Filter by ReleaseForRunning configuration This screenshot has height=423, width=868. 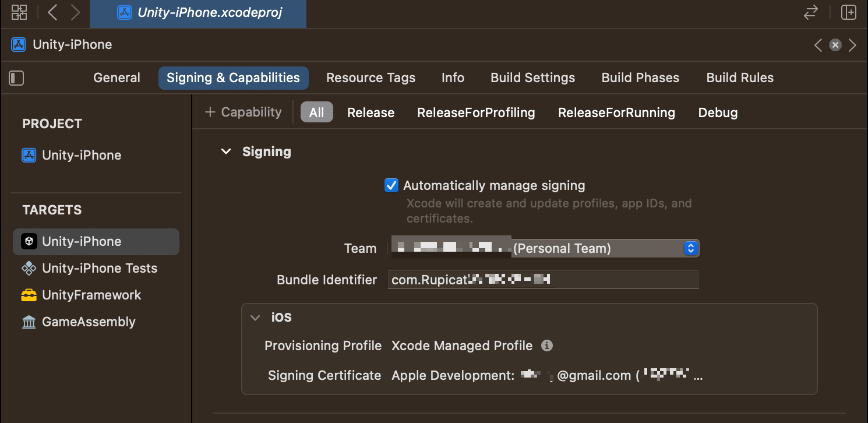616,112
